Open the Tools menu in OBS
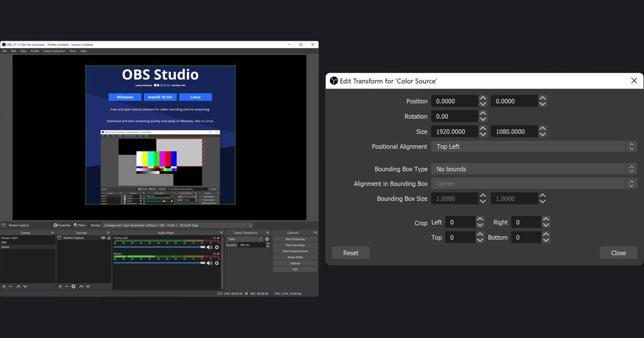The image size is (644, 338). pyautogui.click(x=73, y=51)
